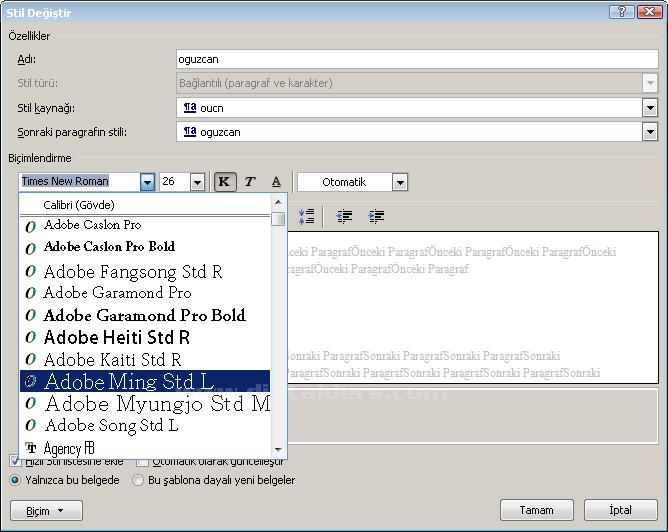
Task: Toggle Otomatik olarak güncelleştir checkbox
Action: click(141, 461)
